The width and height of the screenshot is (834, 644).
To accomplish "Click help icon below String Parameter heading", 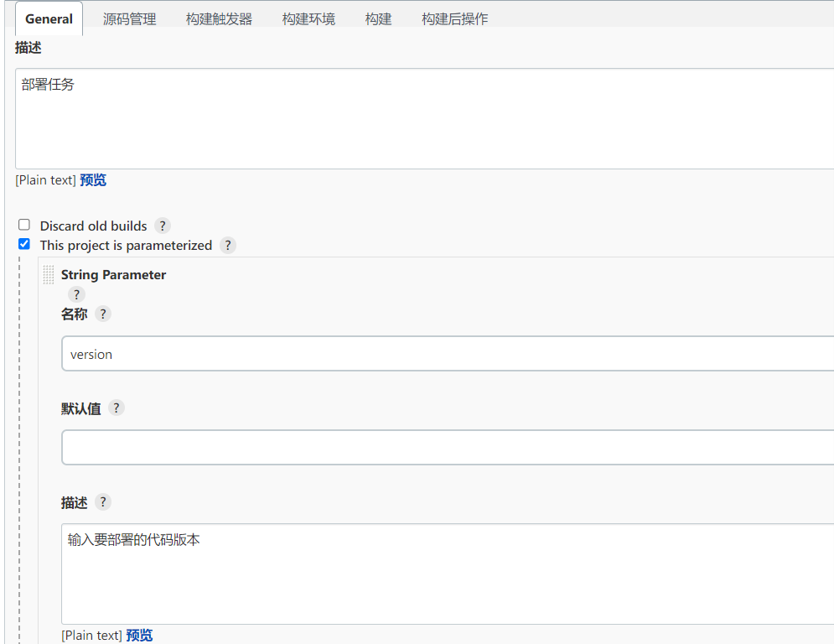I will [76, 294].
